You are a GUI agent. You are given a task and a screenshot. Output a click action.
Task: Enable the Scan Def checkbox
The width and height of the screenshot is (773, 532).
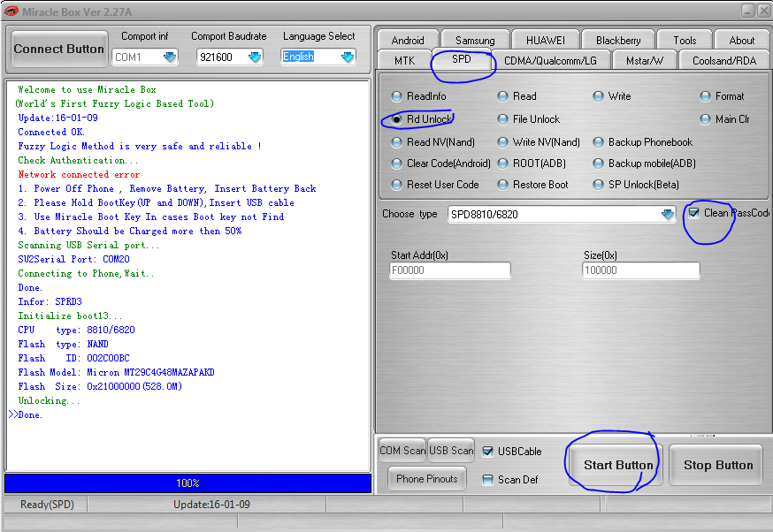tap(487, 480)
